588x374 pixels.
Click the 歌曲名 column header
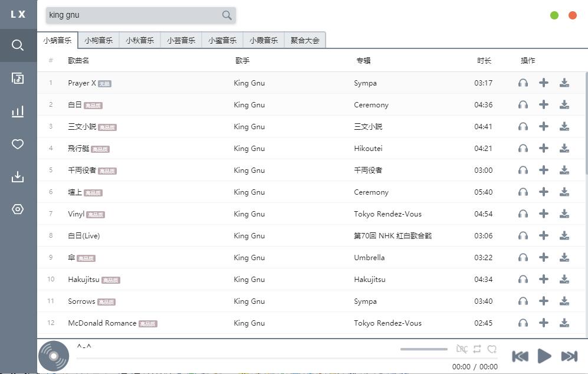pyautogui.click(x=78, y=60)
